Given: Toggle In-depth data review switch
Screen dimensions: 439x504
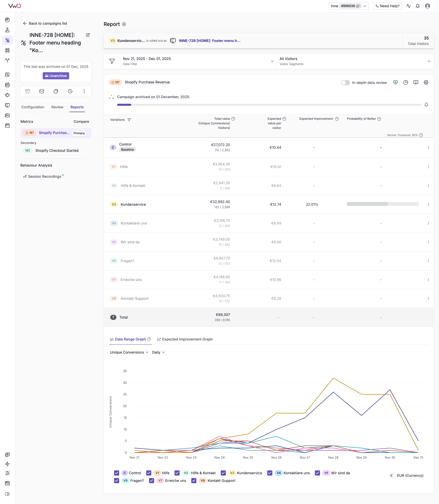Looking at the screenshot, I should click(345, 83).
